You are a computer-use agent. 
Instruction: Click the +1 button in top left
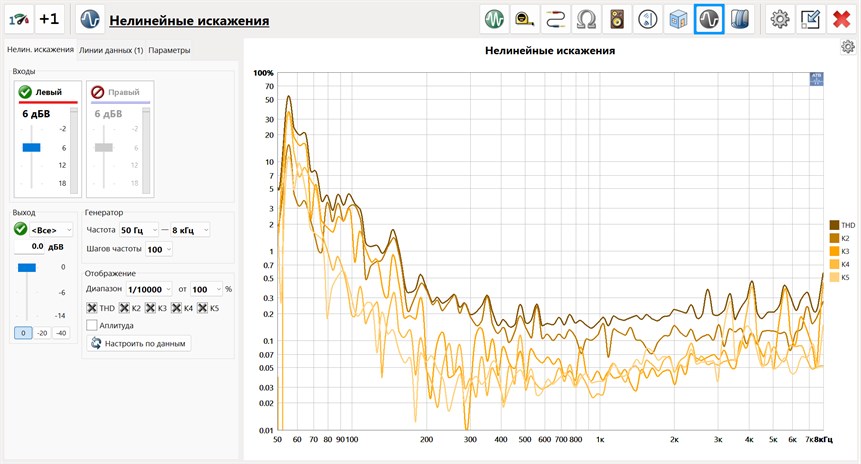(x=49, y=19)
